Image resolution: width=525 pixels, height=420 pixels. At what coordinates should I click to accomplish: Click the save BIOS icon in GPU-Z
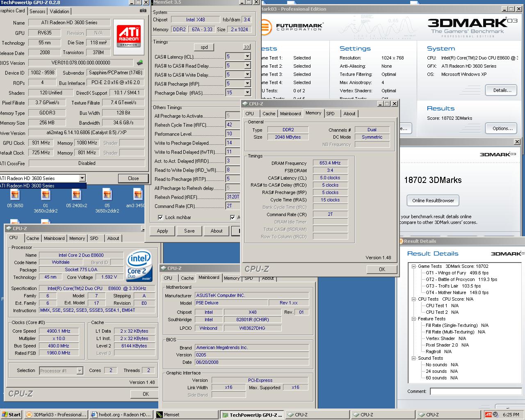[140, 63]
